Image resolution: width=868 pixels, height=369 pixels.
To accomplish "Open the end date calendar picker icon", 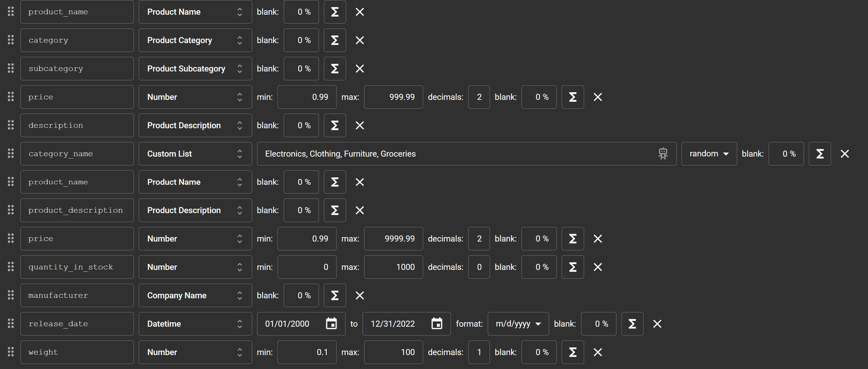I will tap(437, 324).
